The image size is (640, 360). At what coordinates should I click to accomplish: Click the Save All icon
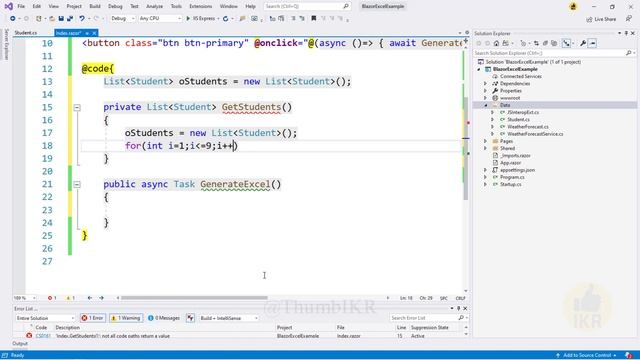70,18
